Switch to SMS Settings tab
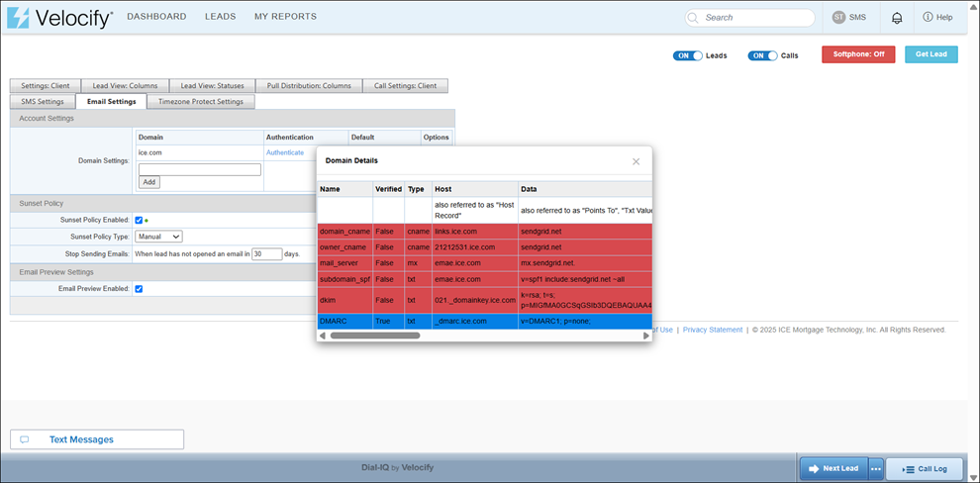This screenshot has height=483, width=980. (43, 101)
